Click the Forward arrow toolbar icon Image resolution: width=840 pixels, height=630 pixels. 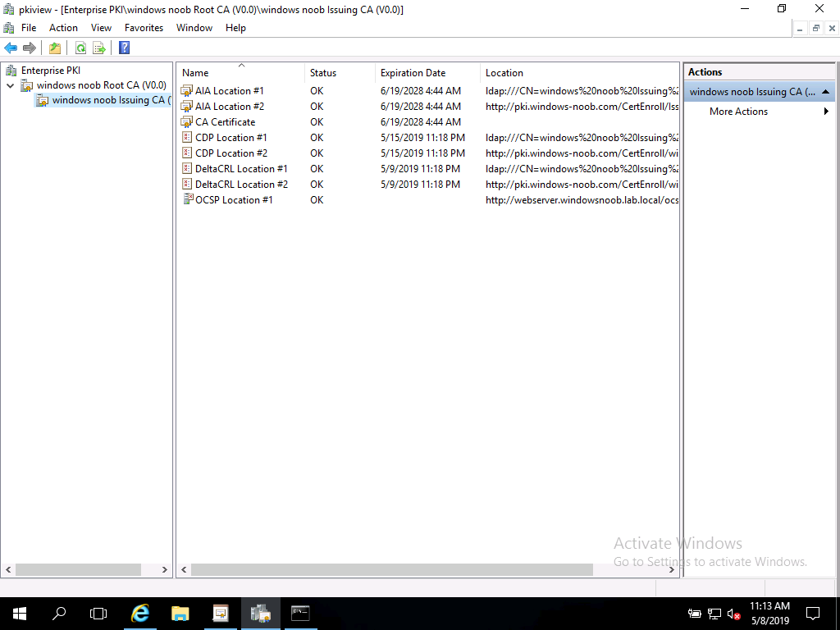coord(30,48)
